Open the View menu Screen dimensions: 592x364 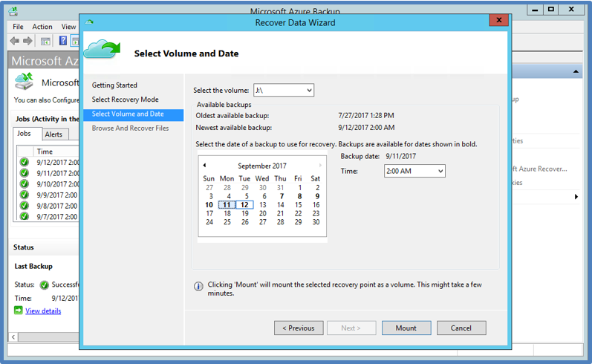[68, 27]
